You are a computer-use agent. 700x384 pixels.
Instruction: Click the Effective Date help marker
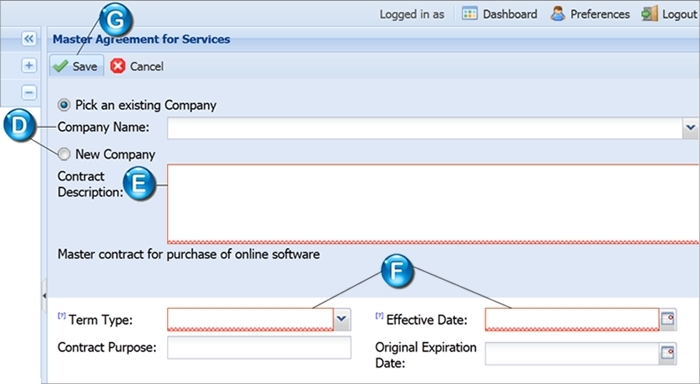click(379, 316)
